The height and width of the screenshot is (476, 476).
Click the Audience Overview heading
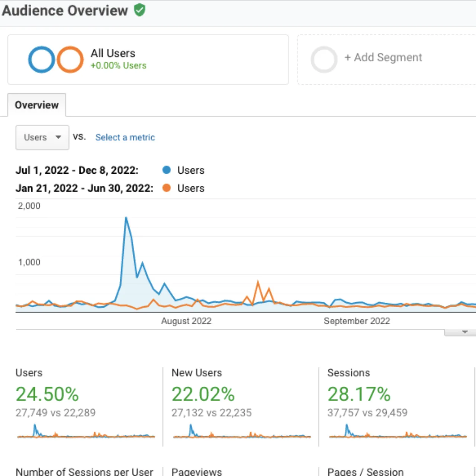[x=65, y=10]
